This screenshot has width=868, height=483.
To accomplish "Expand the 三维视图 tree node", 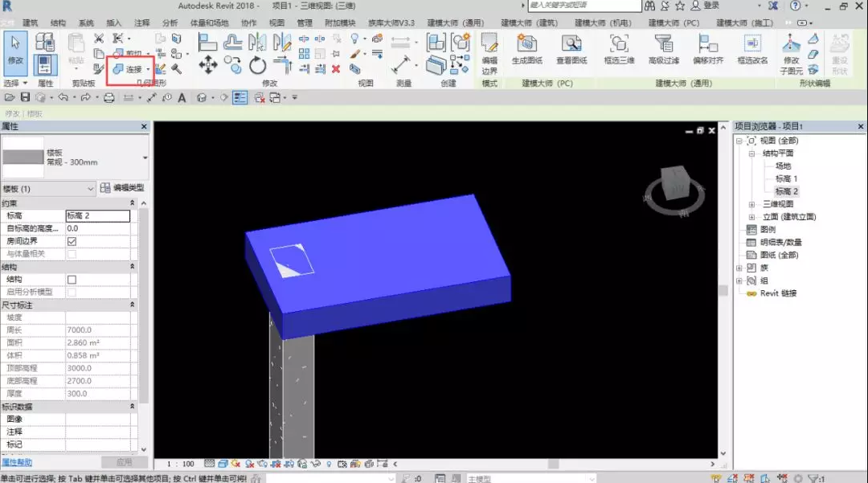I will click(751, 204).
